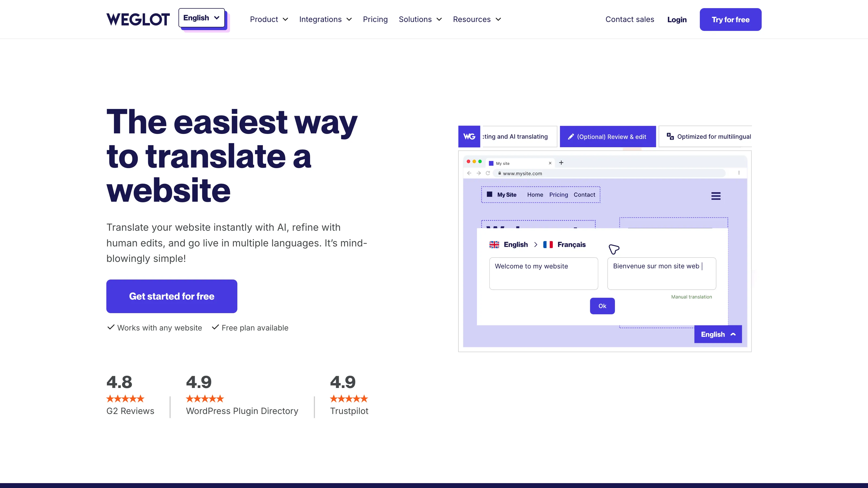
Task: Click the browser forward arrow
Action: coord(478,173)
